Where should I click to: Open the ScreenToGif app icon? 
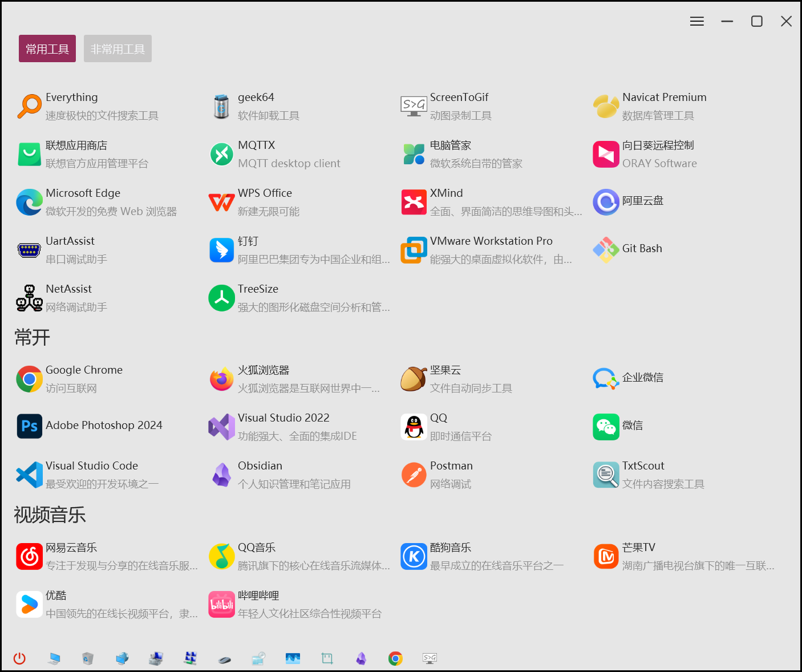(414, 106)
